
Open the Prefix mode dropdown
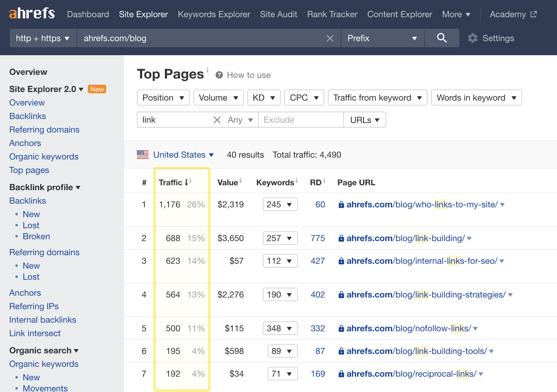[x=382, y=38]
